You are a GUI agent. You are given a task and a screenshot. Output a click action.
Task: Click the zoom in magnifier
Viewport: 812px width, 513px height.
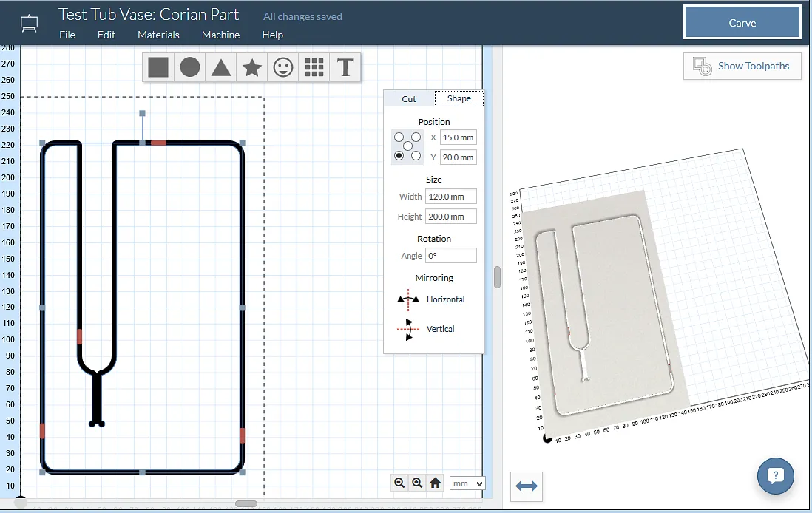coord(417,483)
